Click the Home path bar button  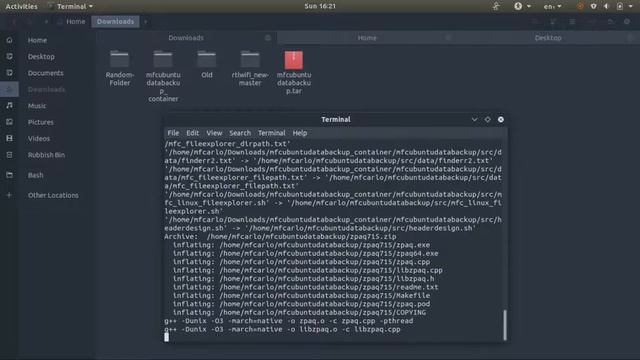72,22
